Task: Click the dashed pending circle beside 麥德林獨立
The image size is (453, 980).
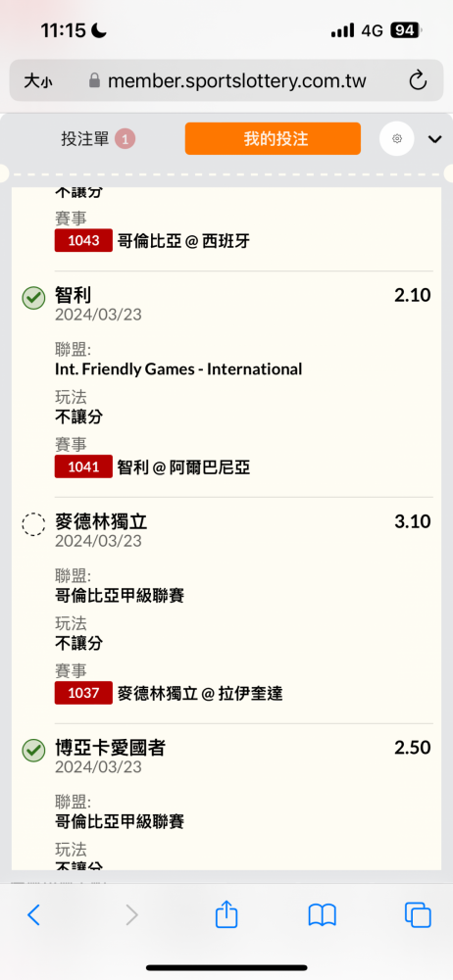Action: pyautogui.click(x=33, y=524)
